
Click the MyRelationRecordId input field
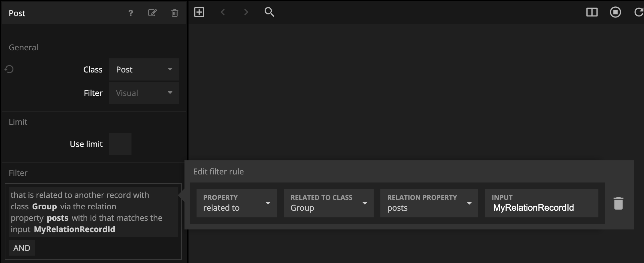point(541,208)
